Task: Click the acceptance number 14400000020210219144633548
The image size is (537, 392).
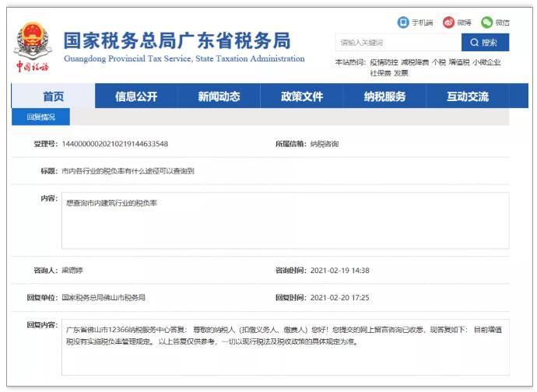Action: 114,144
